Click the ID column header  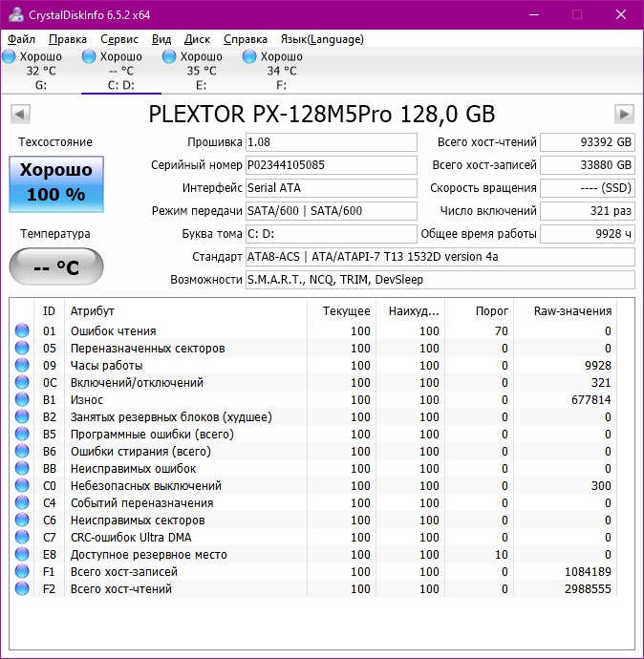click(x=49, y=311)
